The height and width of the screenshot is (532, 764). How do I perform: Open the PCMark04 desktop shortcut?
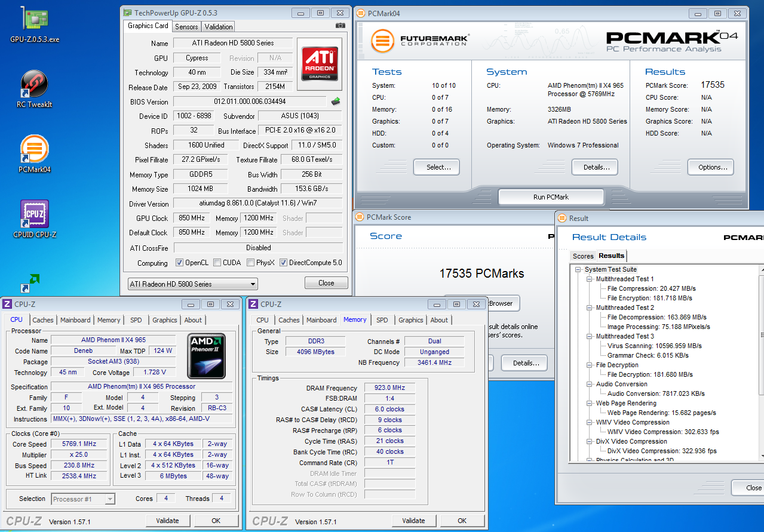(35, 154)
